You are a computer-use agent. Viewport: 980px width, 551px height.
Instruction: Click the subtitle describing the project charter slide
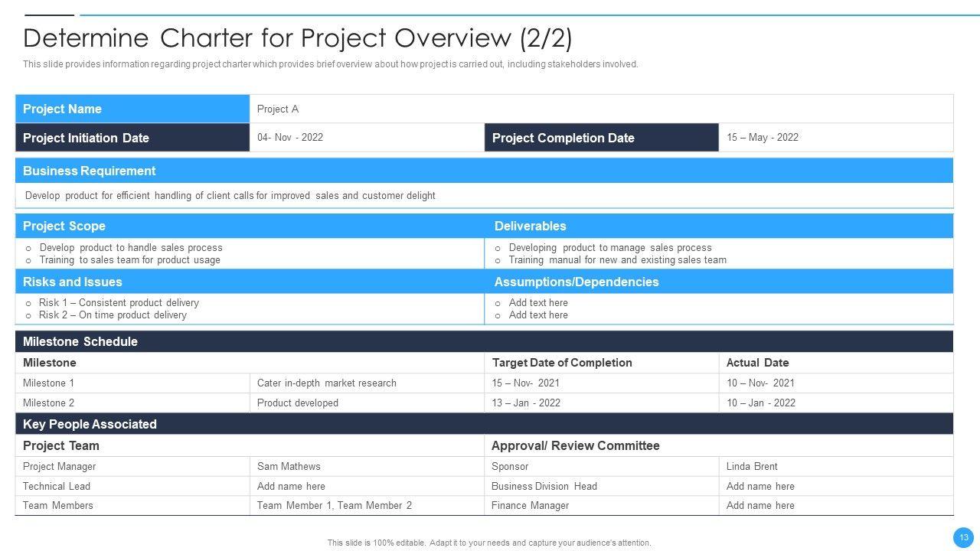pos(330,64)
